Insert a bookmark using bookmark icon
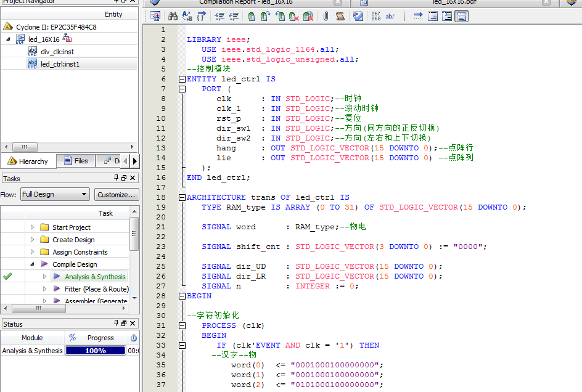582x392 pixels. click(x=252, y=17)
